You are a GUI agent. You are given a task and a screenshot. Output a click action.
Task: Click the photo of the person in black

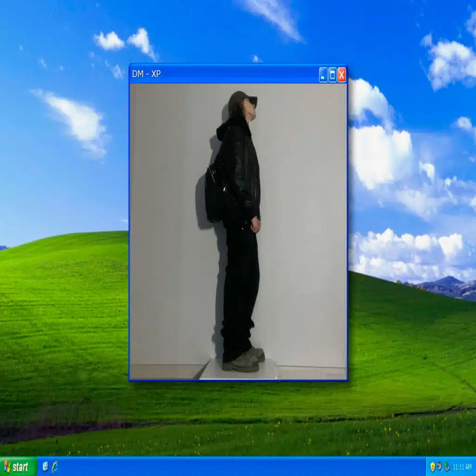pos(238,231)
